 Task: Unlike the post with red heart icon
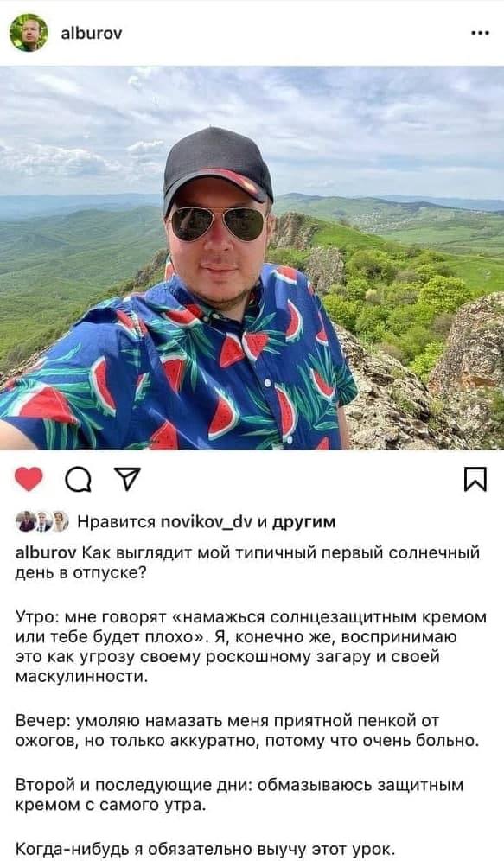(x=29, y=479)
